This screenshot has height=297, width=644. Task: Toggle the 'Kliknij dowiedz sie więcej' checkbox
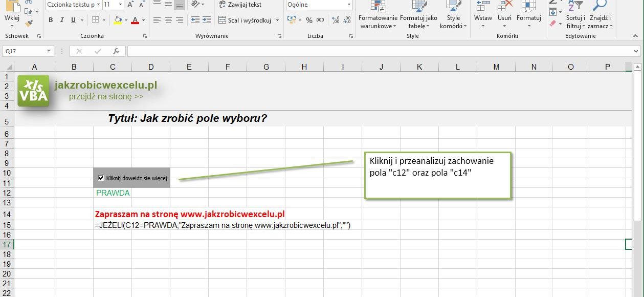pyautogui.click(x=101, y=178)
